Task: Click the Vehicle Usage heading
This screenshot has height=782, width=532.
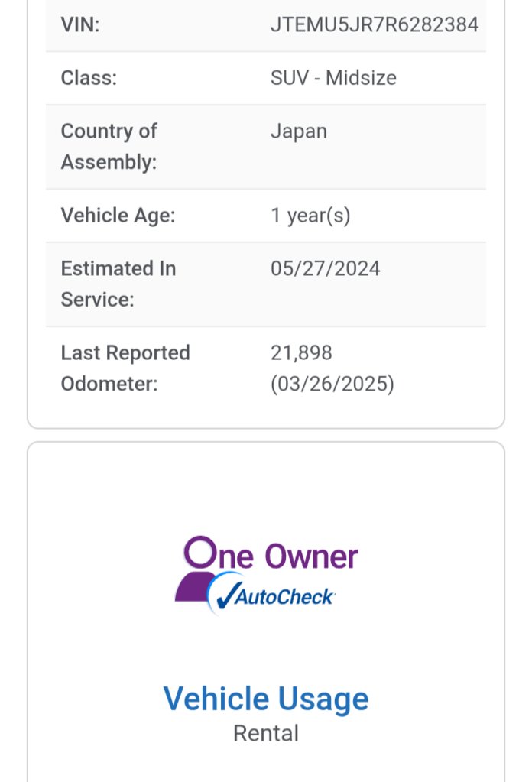Action: point(266,698)
